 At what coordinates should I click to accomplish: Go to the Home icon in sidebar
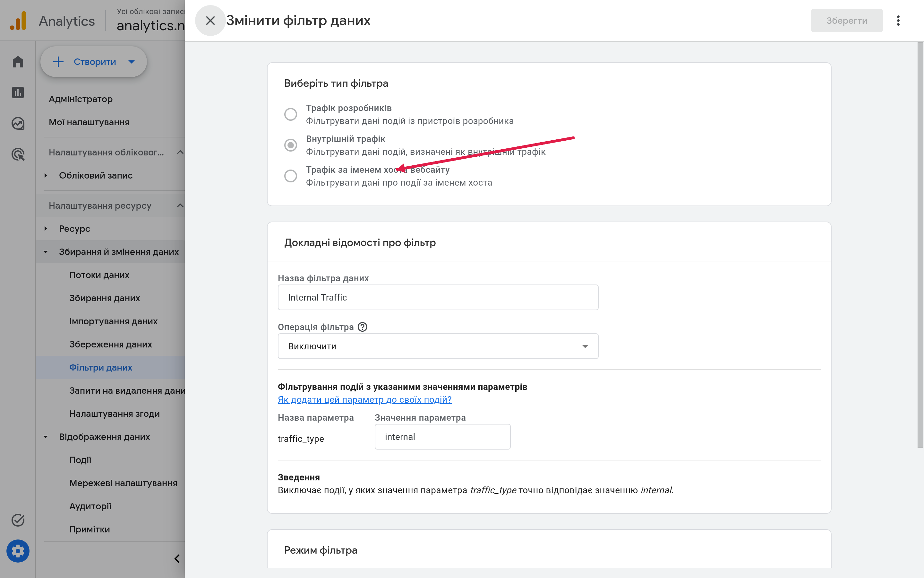pos(18,62)
